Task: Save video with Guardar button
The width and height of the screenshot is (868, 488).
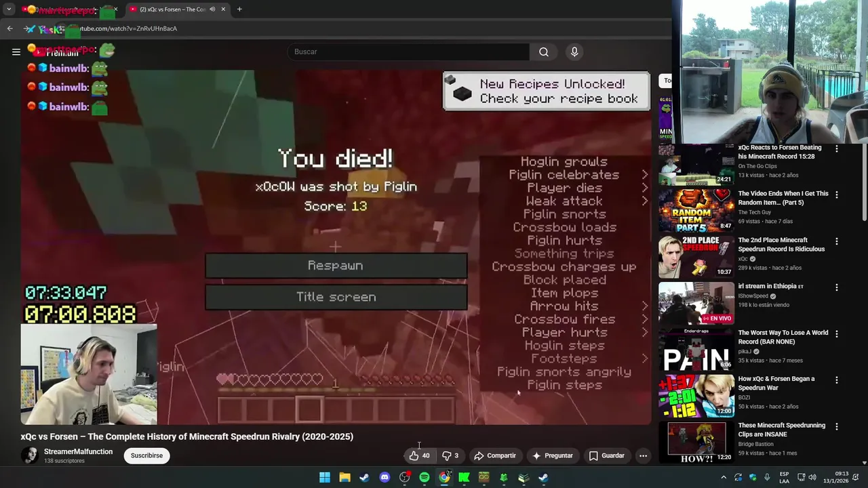Action: [x=606, y=455]
